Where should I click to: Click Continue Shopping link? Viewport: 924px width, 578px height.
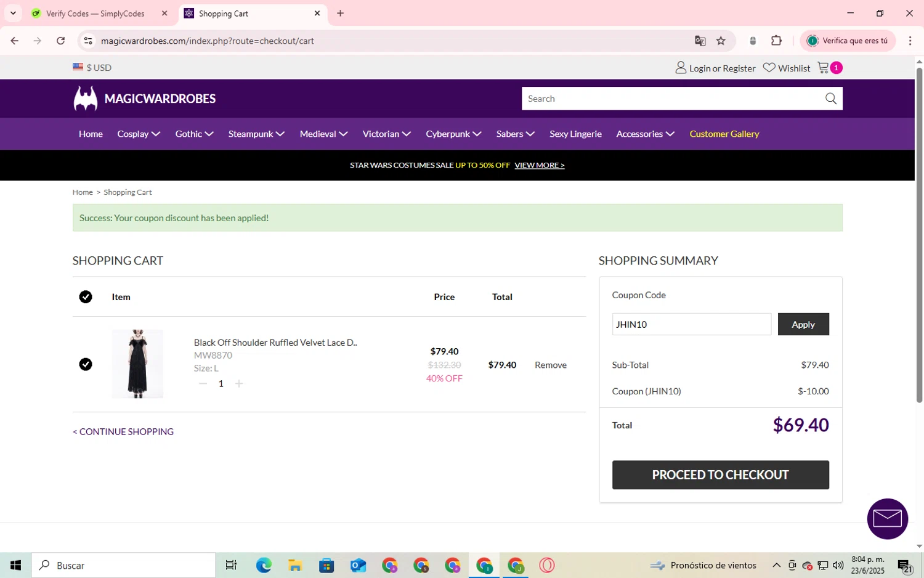(123, 431)
